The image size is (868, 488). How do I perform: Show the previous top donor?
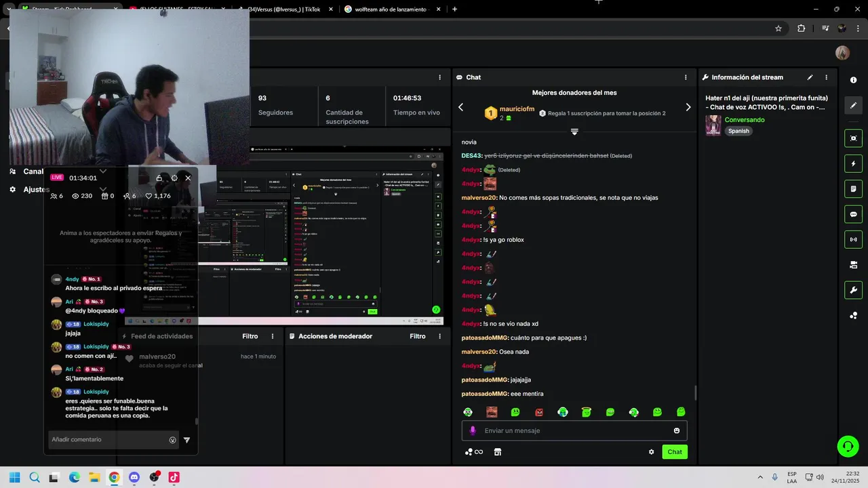click(x=460, y=107)
